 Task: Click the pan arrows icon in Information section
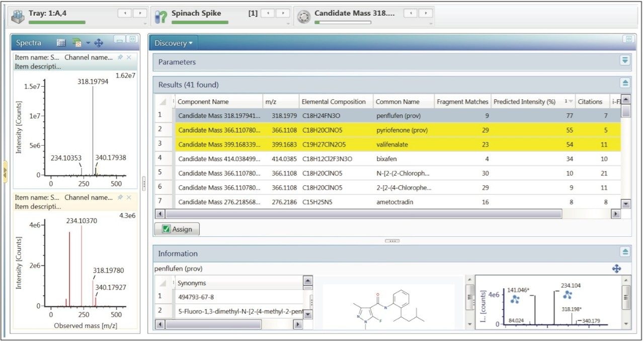coord(617,269)
